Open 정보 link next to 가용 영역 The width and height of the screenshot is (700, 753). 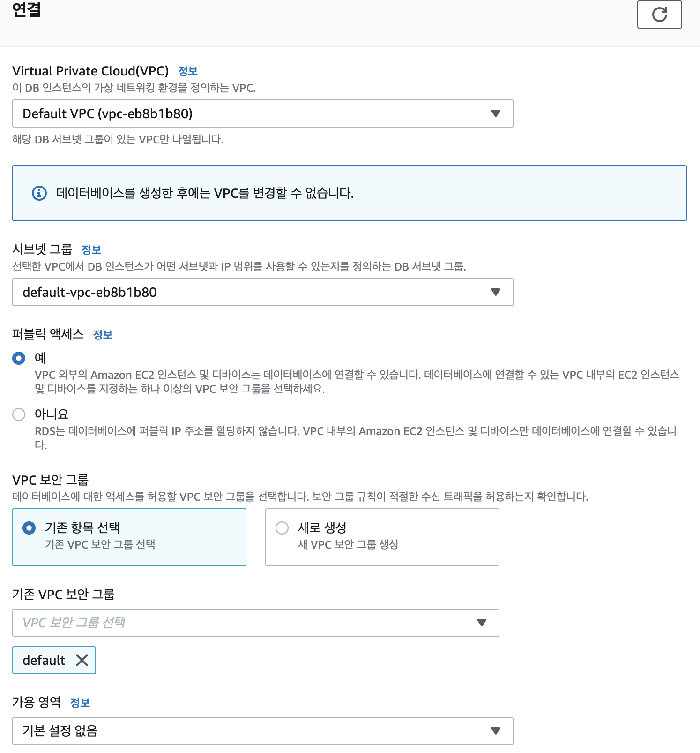point(80,702)
